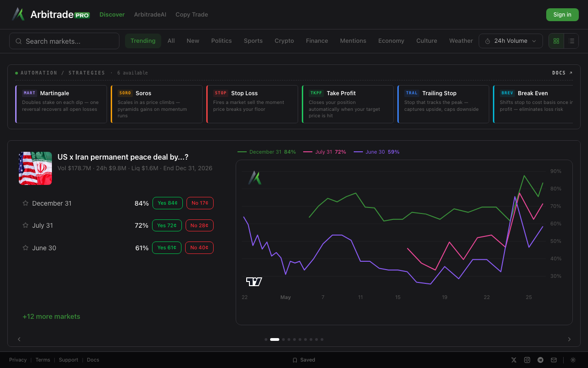Open the Take Profit strategy card

click(x=348, y=104)
